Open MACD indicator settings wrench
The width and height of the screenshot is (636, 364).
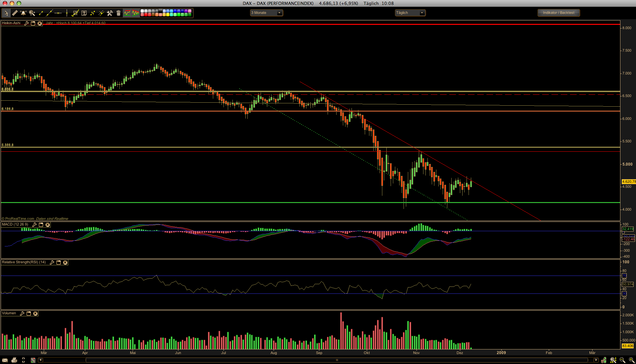coord(34,225)
